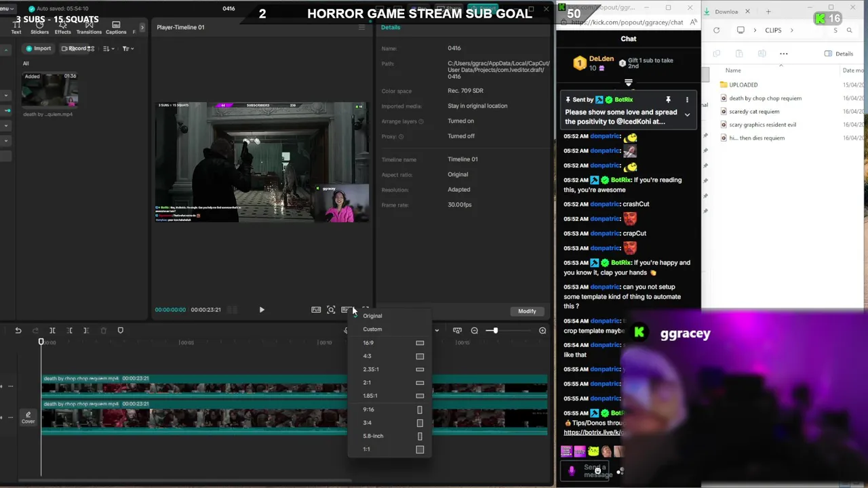This screenshot has width=868, height=488.
Task: Open the Player-Timeline hamburger menu
Action: tap(361, 27)
